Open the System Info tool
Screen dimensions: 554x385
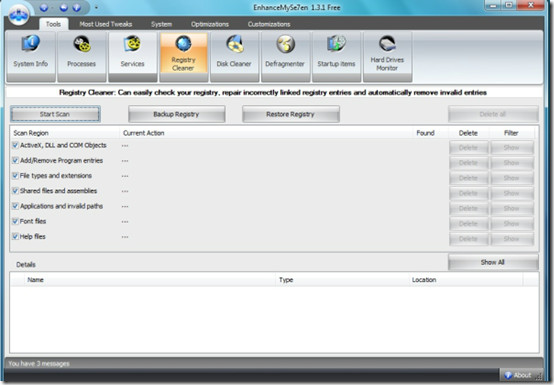click(31, 57)
